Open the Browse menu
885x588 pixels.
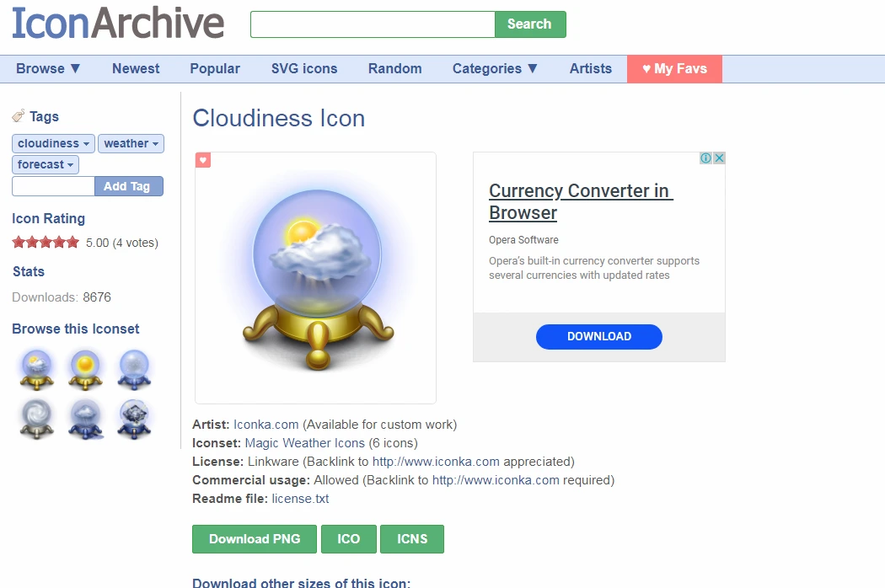(48, 69)
